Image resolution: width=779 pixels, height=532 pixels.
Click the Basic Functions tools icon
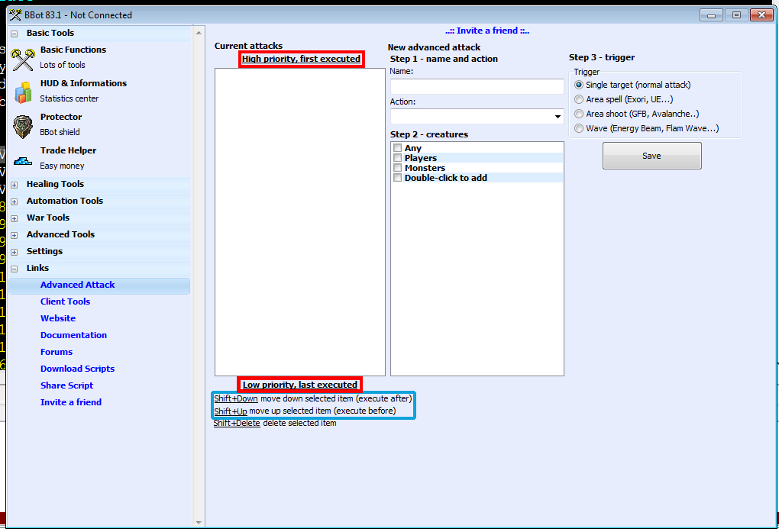(x=23, y=58)
